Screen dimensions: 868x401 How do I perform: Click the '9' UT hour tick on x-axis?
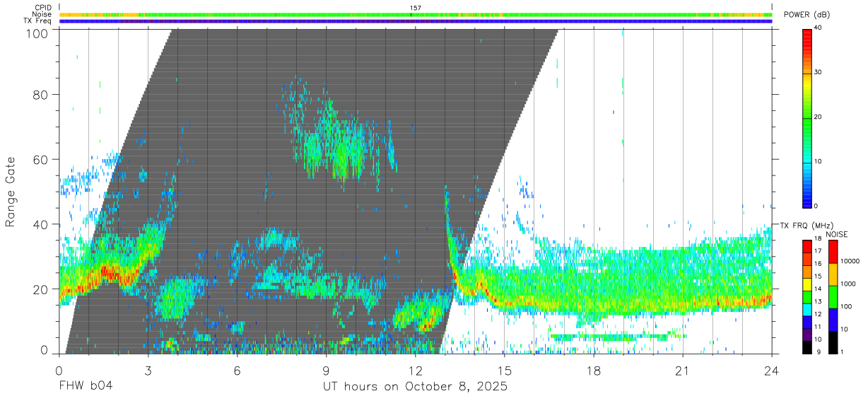(327, 370)
